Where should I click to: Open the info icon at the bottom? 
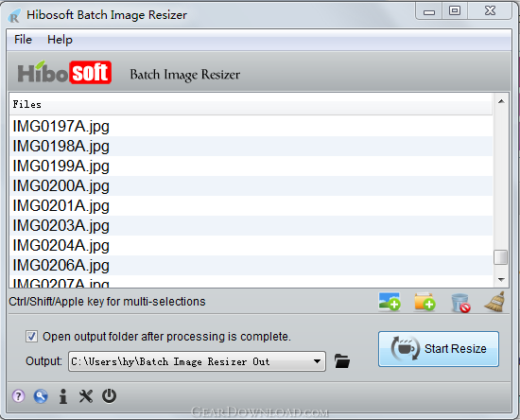[63, 396]
